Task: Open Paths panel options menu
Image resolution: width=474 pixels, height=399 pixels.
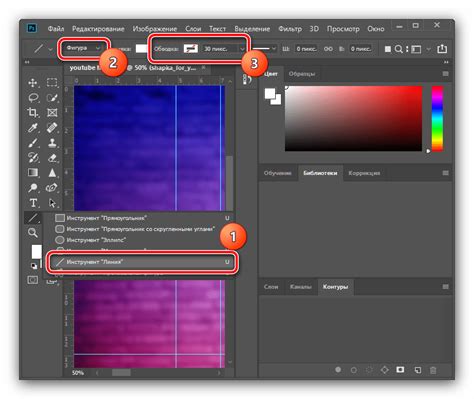Action: pyautogui.click(x=445, y=287)
